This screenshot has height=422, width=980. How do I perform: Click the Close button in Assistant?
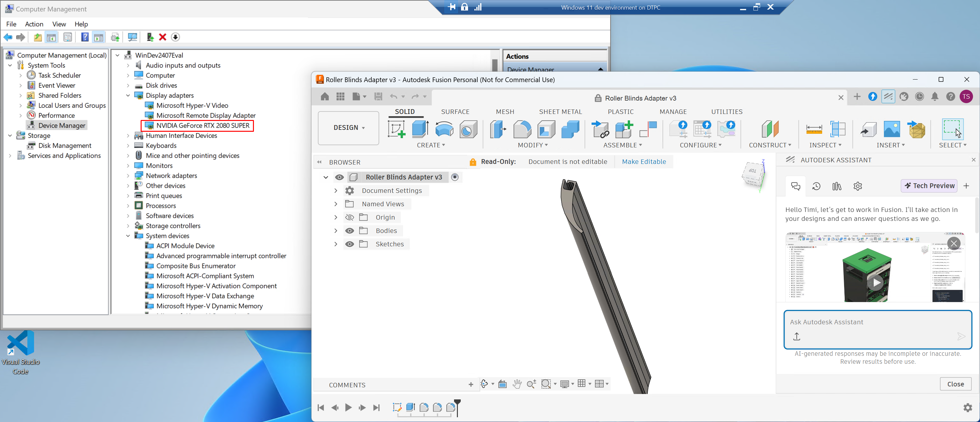[955, 384]
